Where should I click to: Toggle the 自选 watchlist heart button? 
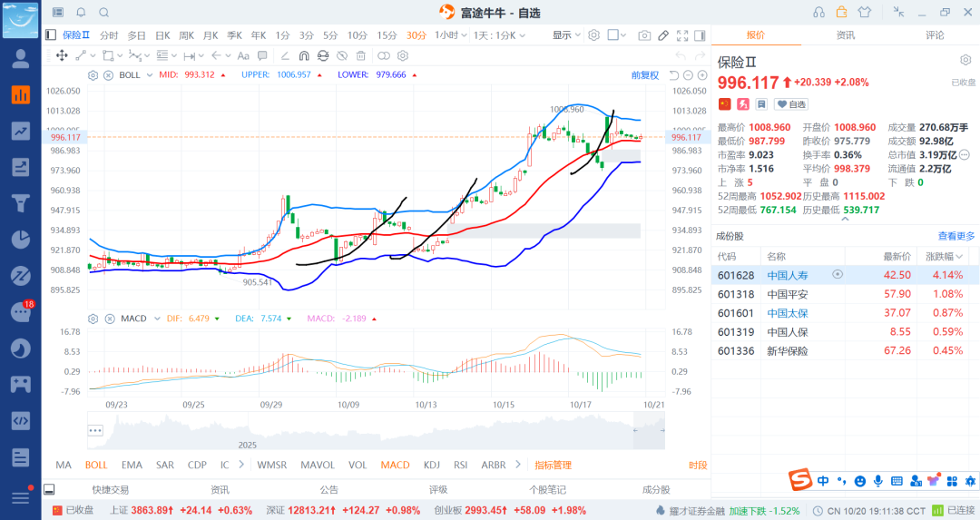[791, 104]
